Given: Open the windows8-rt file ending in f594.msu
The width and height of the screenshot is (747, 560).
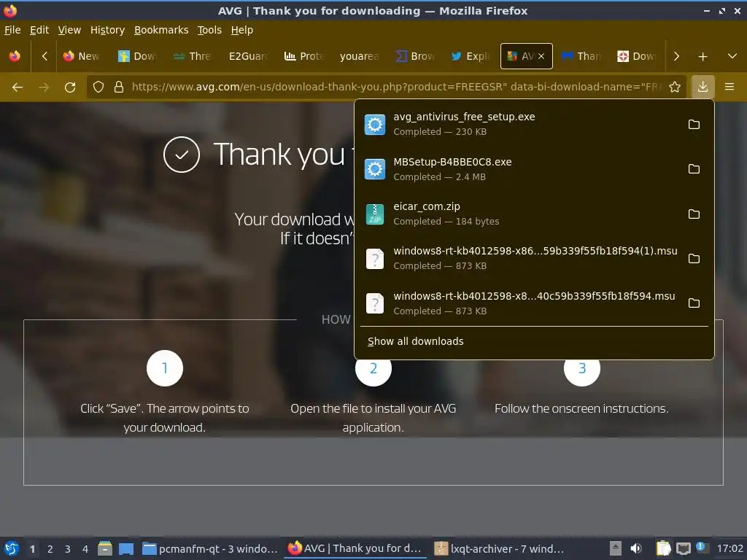Looking at the screenshot, I should click(x=519, y=303).
